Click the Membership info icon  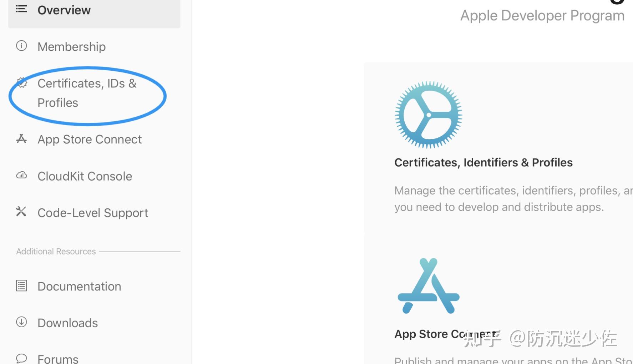(21, 46)
